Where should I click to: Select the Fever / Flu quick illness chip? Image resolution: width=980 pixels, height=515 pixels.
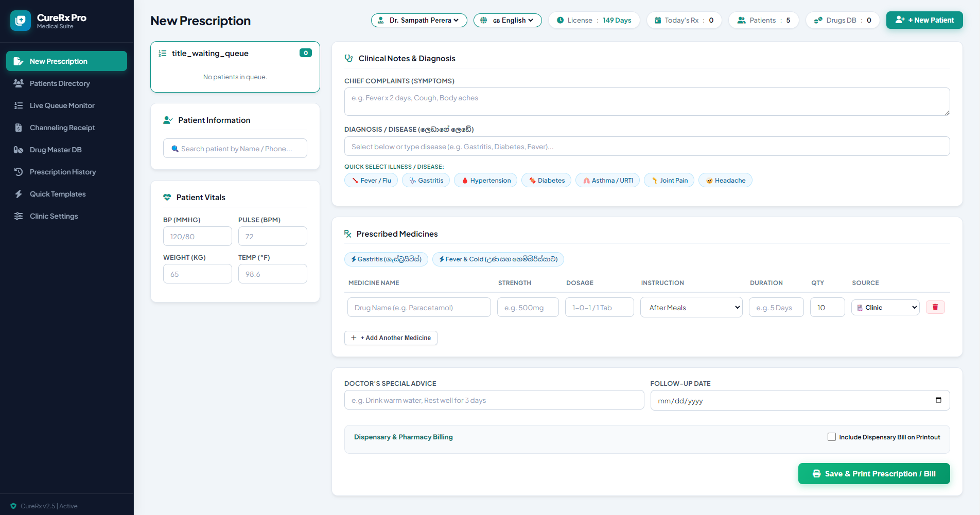click(x=371, y=180)
